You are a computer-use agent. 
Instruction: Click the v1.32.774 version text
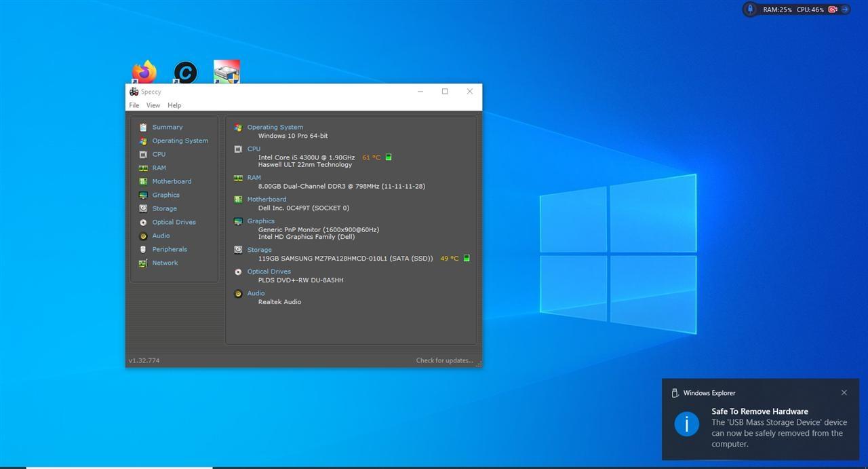point(144,360)
